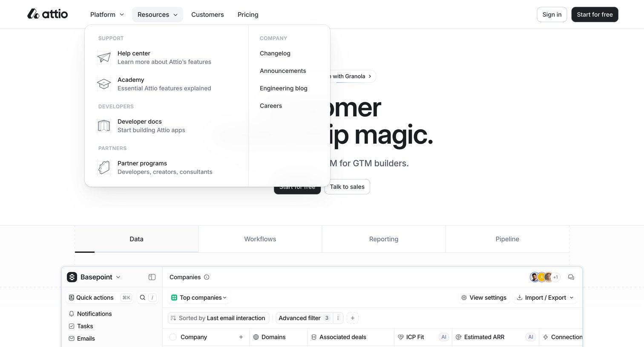
Task: Open the Sorted by Last email interaction control
Action: (218, 318)
